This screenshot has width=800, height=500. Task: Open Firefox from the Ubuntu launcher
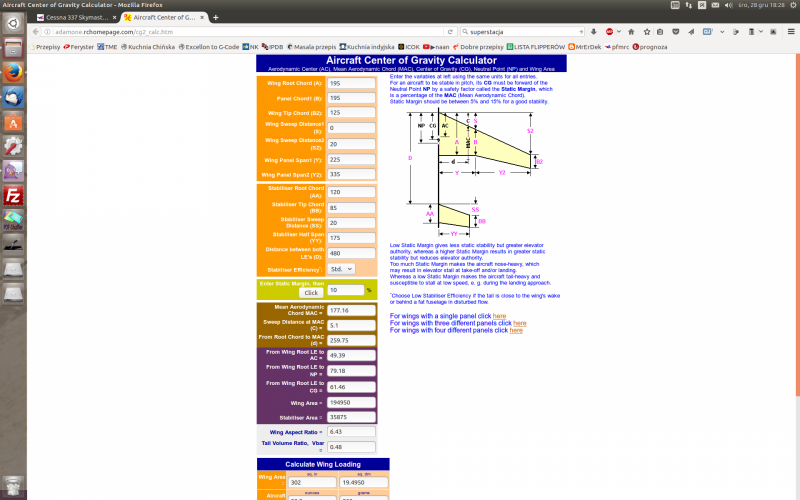point(13,72)
